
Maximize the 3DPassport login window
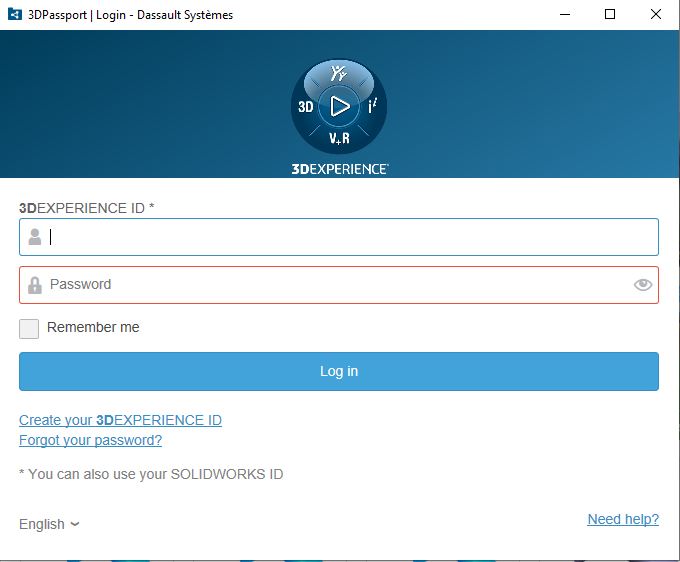point(609,15)
